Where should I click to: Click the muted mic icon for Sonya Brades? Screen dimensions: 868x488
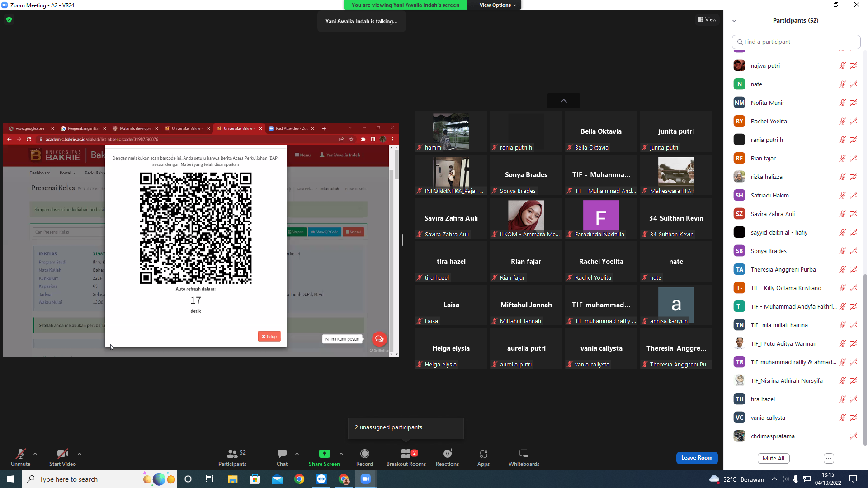[x=842, y=251]
